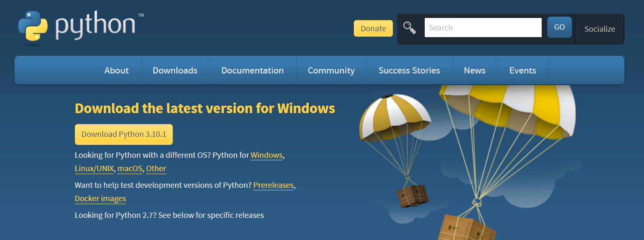
Task: Open the Community menu
Action: click(x=331, y=71)
